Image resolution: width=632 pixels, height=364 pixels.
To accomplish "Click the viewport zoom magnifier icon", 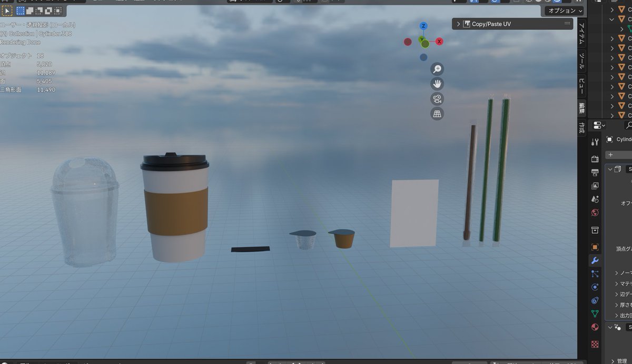I will (x=437, y=69).
